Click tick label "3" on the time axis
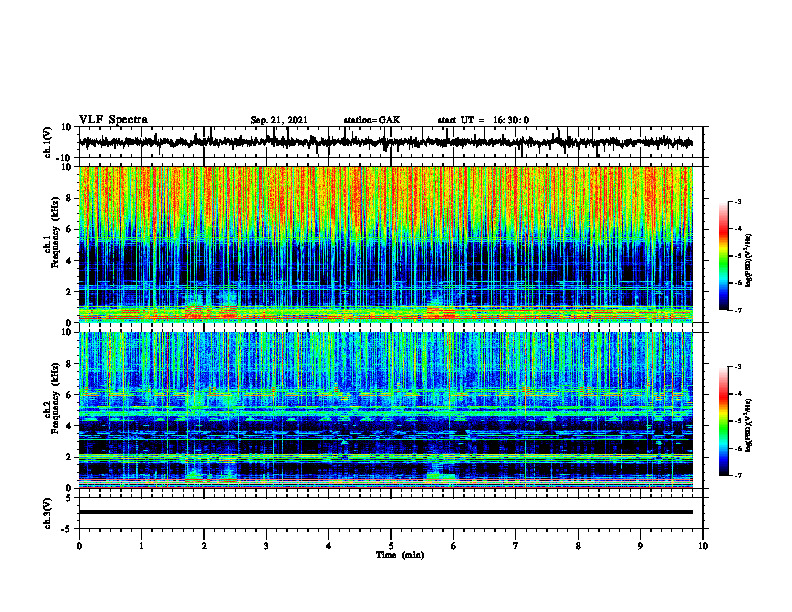The width and height of the screenshot is (792, 612). click(266, 546)
